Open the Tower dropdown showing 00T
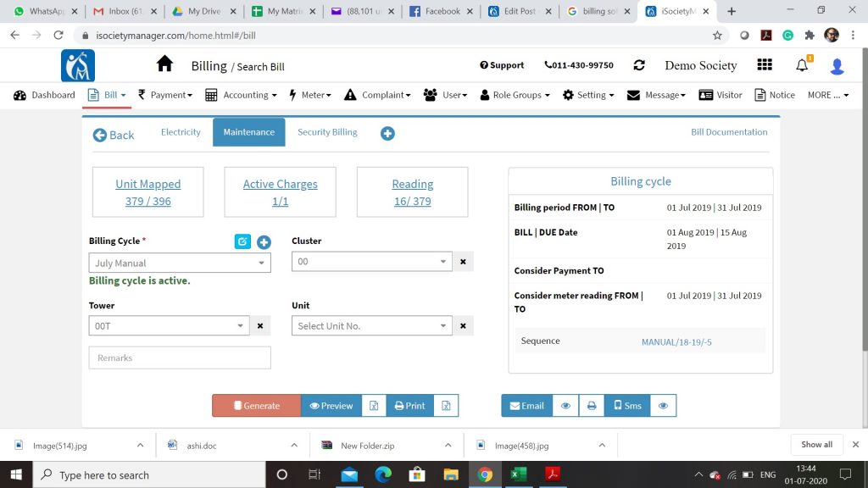Viewport: 868px width, 488px height. click(168, 325)
